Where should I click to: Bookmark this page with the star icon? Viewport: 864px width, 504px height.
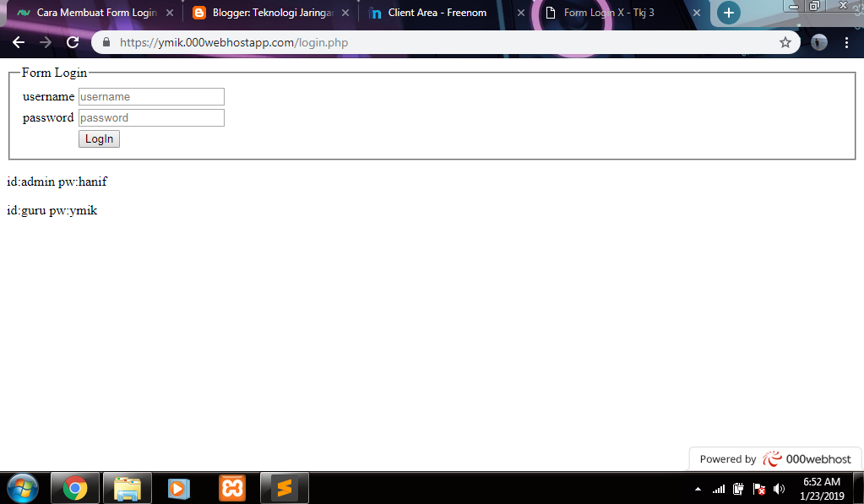click(x=787, y=41)
